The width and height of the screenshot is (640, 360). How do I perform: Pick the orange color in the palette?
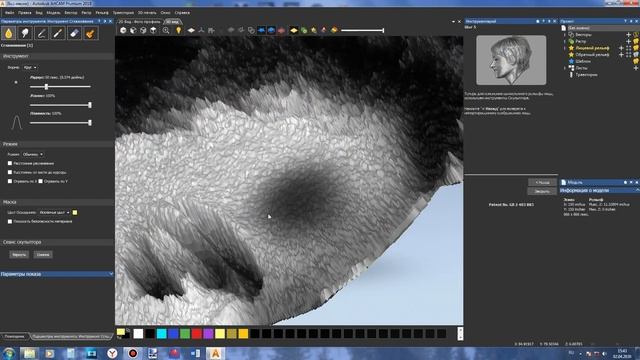(x=243, y=334)
